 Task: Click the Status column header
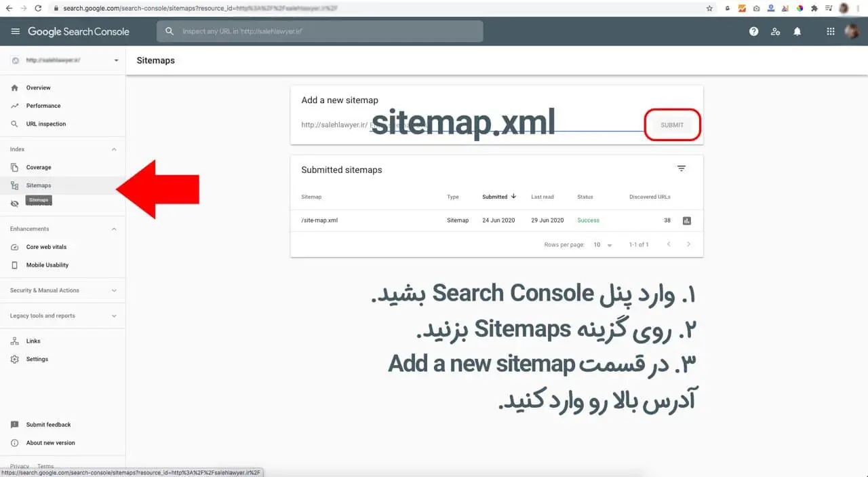point(585,197)
